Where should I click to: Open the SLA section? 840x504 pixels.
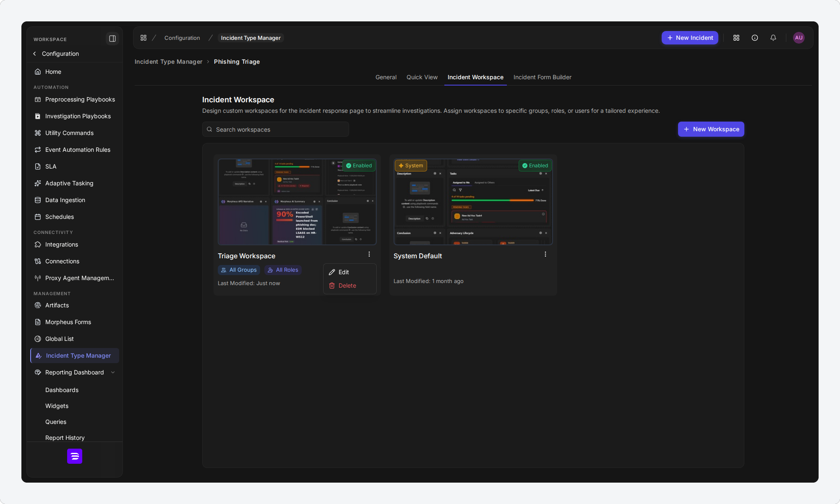[75, 166]
